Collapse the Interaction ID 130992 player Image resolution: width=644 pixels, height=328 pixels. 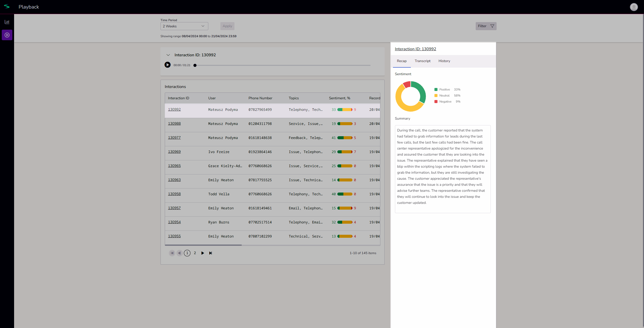click(x=168, y=55)
